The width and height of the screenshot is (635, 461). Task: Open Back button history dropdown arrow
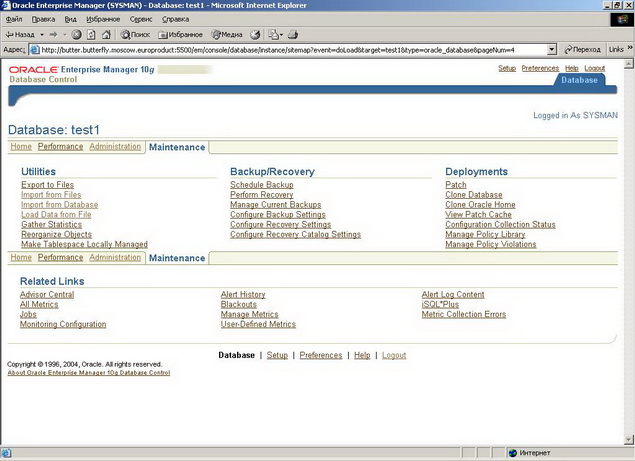tap(42, 35)
